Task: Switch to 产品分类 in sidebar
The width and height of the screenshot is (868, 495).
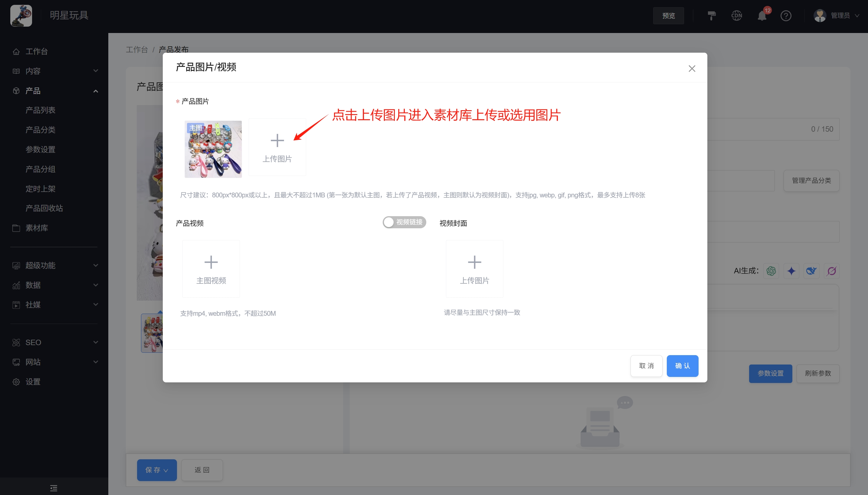Action: pos(41,130)
